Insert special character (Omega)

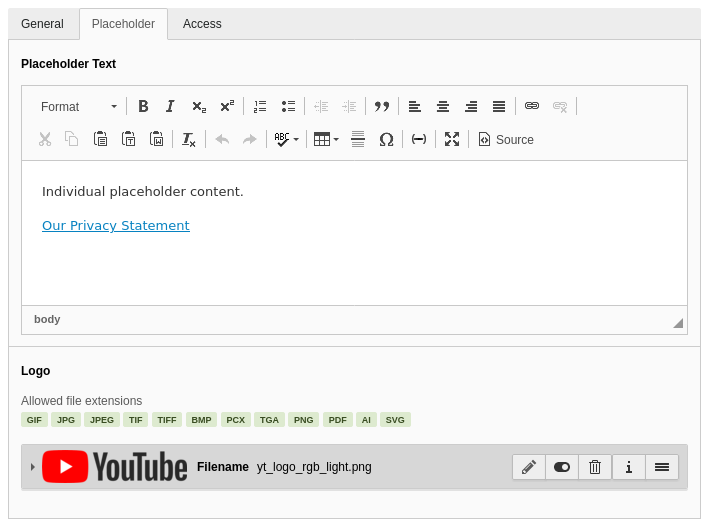[x=386, y=139]
